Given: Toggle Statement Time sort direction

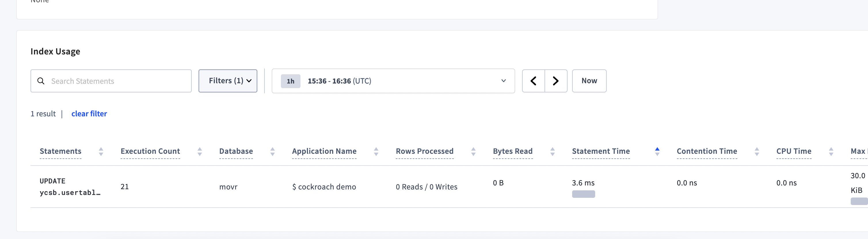Looking at the screenshot, I should [657, 152].
